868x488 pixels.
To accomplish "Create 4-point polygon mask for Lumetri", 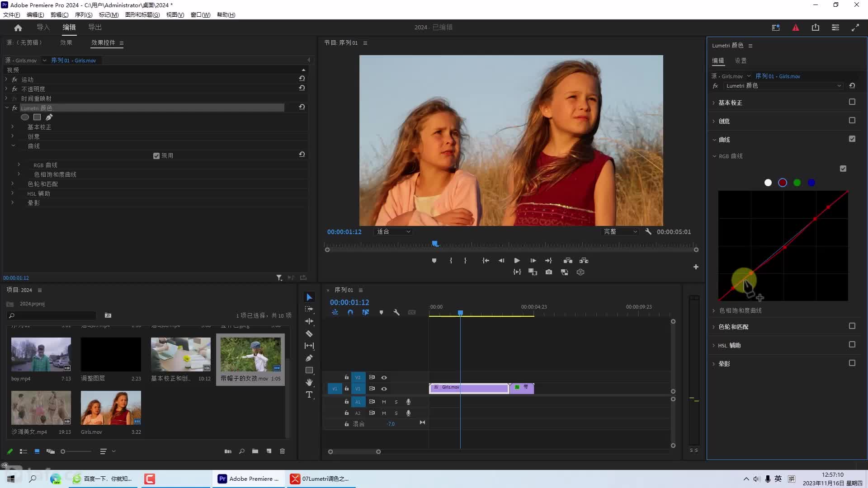I will [x=37, y=117].
